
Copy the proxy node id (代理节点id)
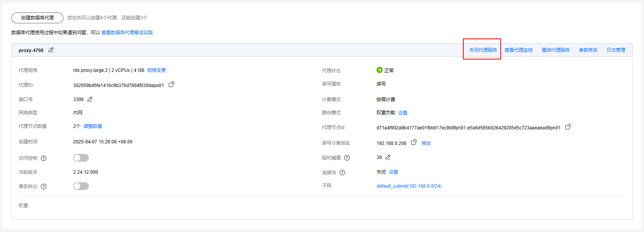click(568, 127)
